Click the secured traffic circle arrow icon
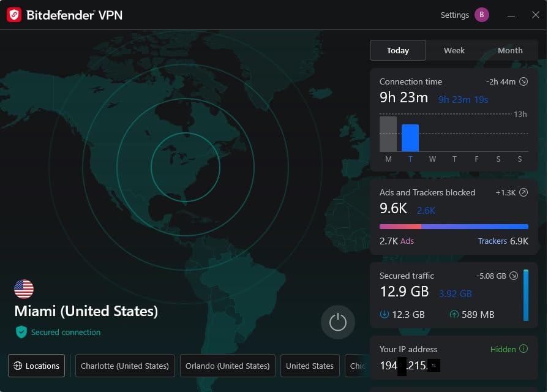The image size is (548, 392). 514,276
